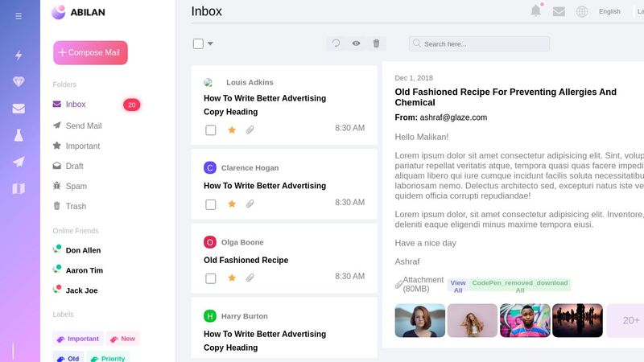Viewport: 644px width, 362px height.
Task: Click the View All attachments link
Action: pos(457,286)
